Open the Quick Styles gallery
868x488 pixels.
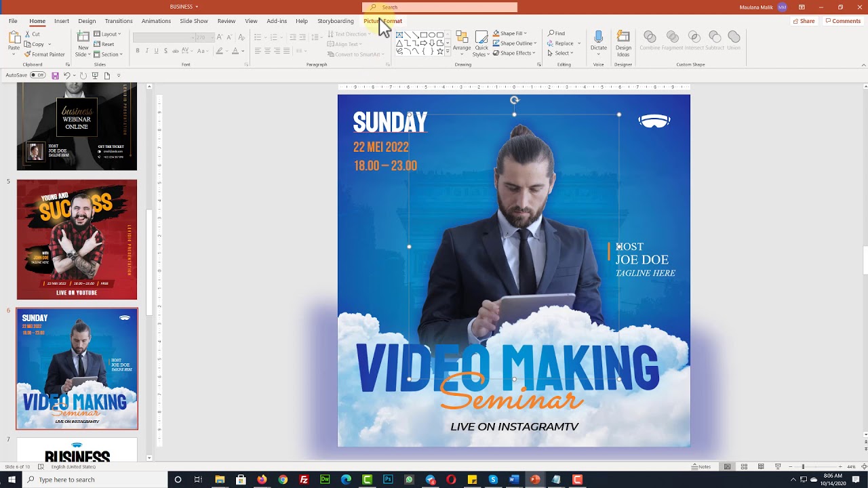481,37
